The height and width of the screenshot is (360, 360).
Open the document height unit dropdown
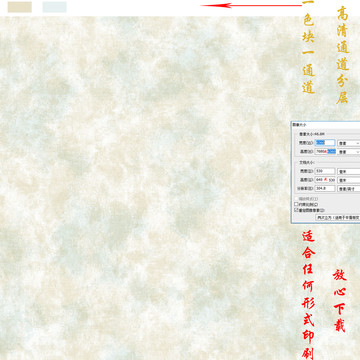coord(349,180)
